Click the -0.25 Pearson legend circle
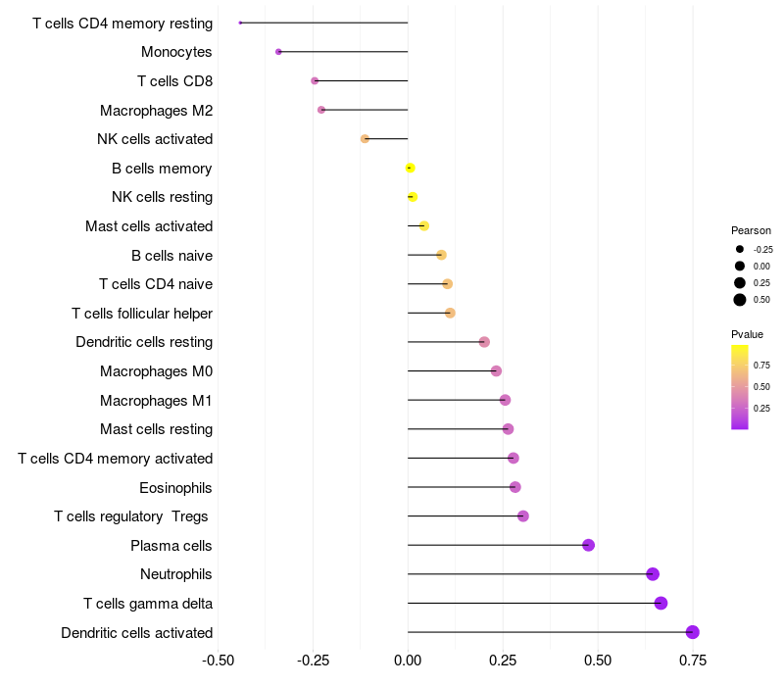This screenshot has height=686, width=784. point(740,249)
